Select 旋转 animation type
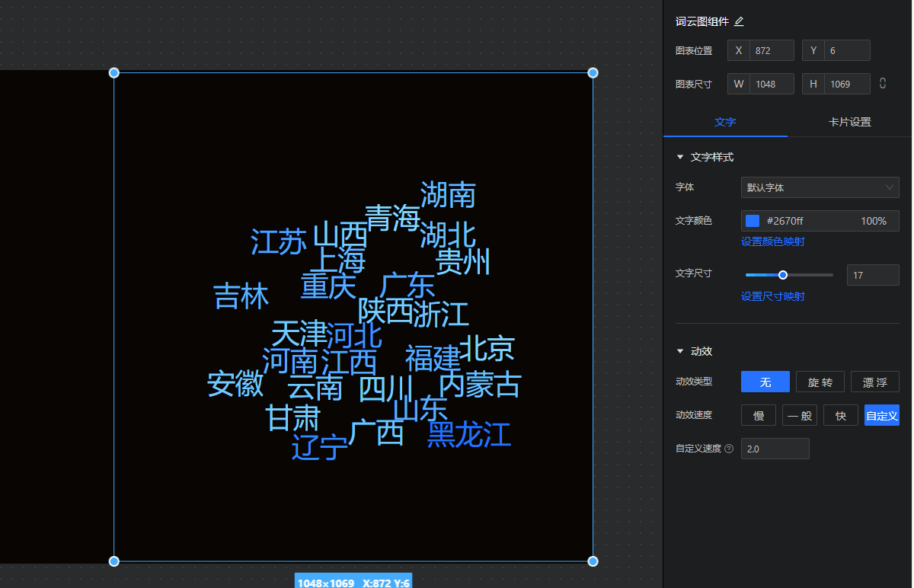The height and width of the screenshot is (588, 914). 820,382
